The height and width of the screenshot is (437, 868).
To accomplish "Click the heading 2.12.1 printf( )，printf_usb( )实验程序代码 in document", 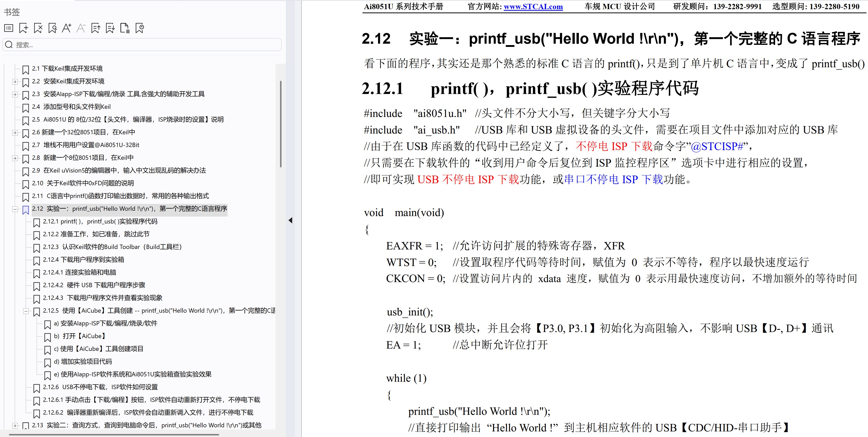I will coord(530,89).
